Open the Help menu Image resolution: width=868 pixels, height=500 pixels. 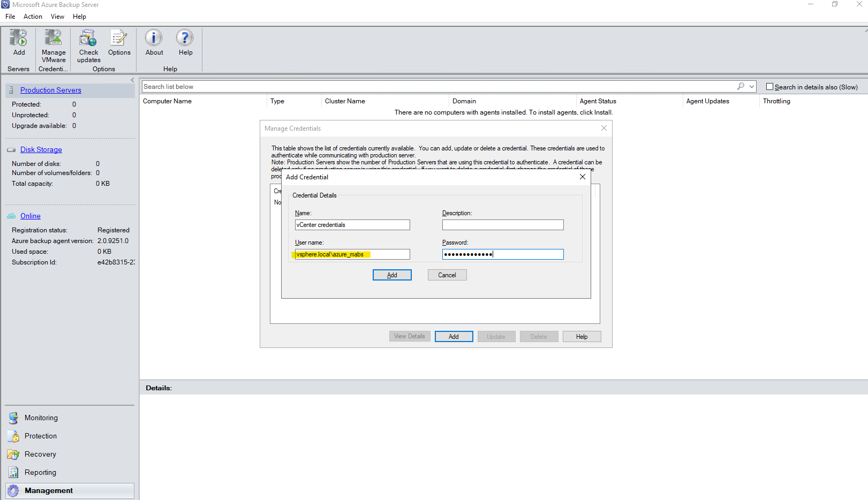click(79, 17)
